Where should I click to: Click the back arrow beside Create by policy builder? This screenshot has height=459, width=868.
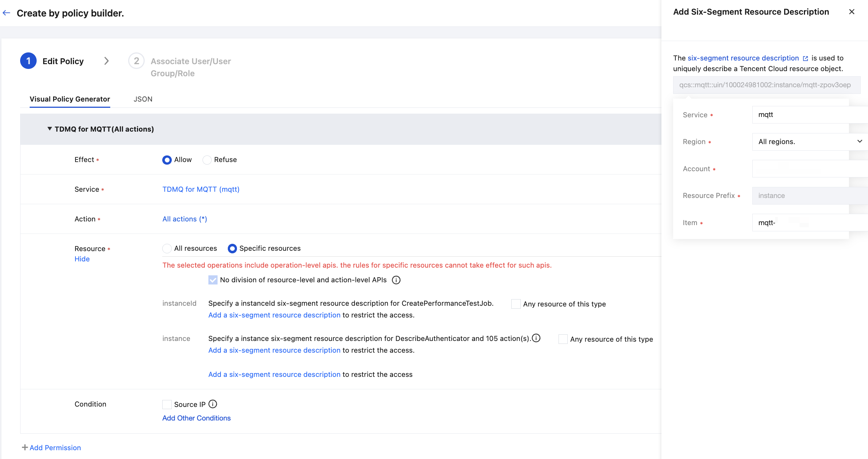pos(6,13)
